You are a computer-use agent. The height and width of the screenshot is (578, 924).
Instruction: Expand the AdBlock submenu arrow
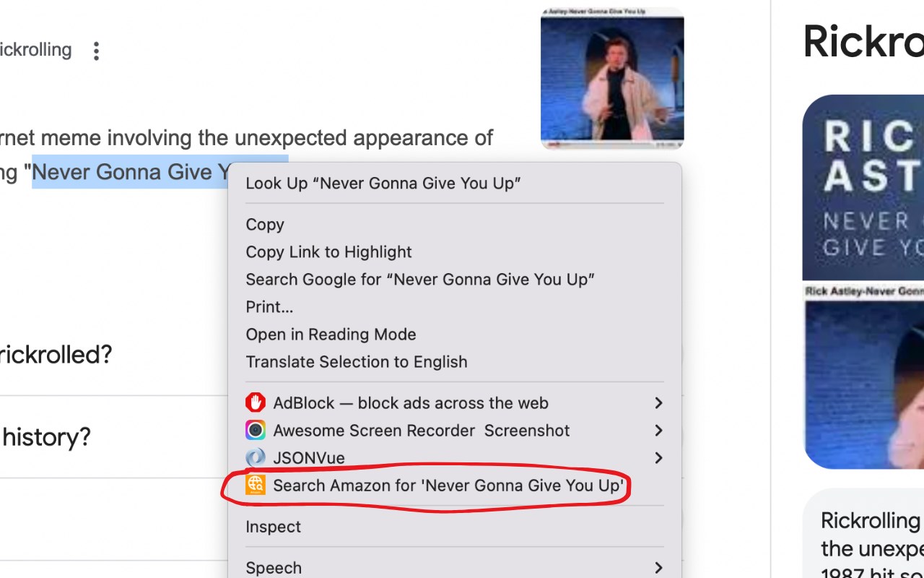click(x=658, y=403)
